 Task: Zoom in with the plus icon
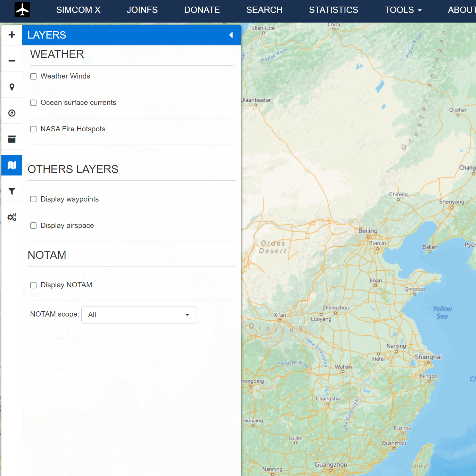[x=12, y=35]
